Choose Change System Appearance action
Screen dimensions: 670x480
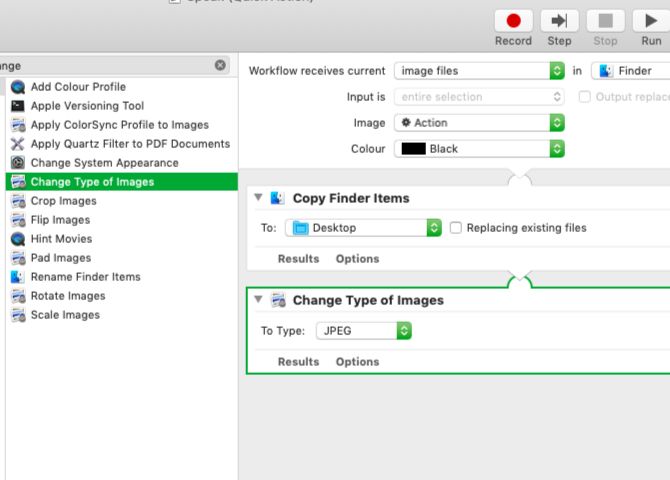click(x=104, y=163)
